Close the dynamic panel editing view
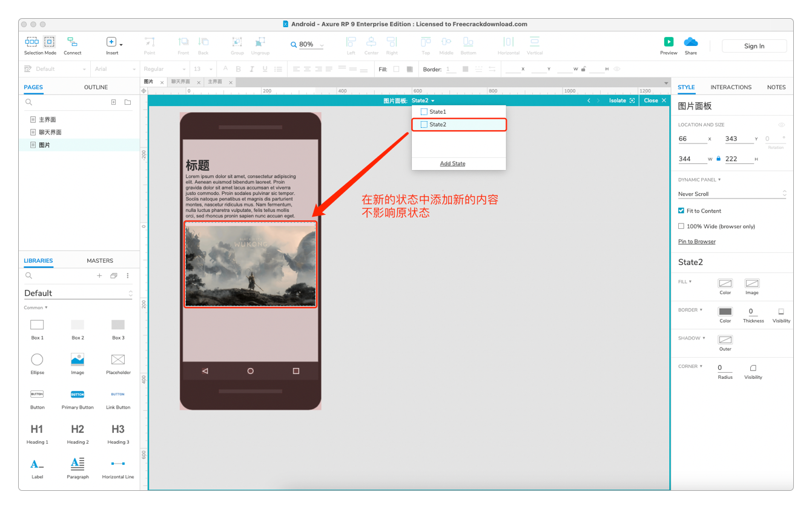Screen dimensions: 812x509 point(655,100)
